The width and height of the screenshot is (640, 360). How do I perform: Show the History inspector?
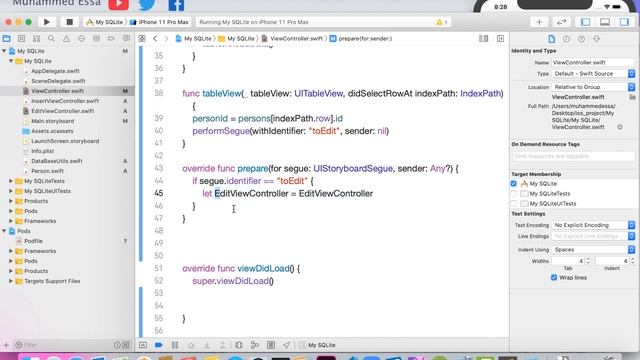(566, 39)
